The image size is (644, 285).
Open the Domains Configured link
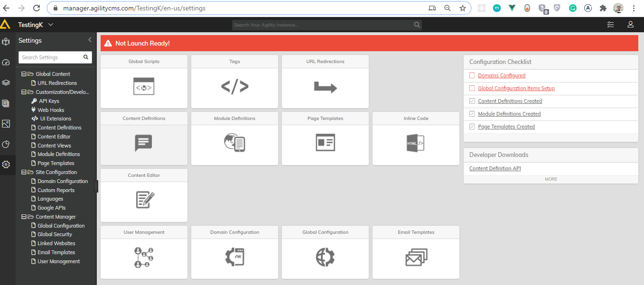coord(502,75)
